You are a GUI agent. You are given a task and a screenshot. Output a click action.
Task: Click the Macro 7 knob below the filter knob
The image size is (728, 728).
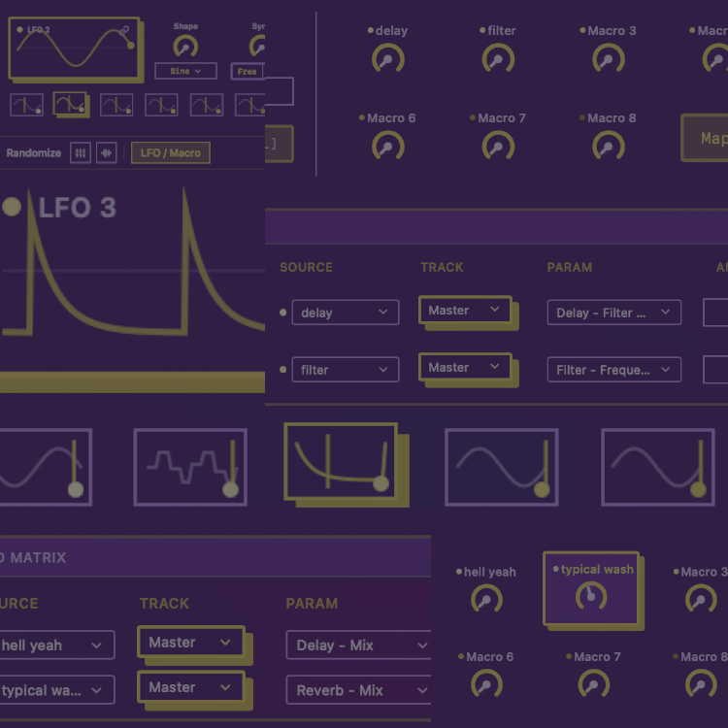tap(498, 146)
